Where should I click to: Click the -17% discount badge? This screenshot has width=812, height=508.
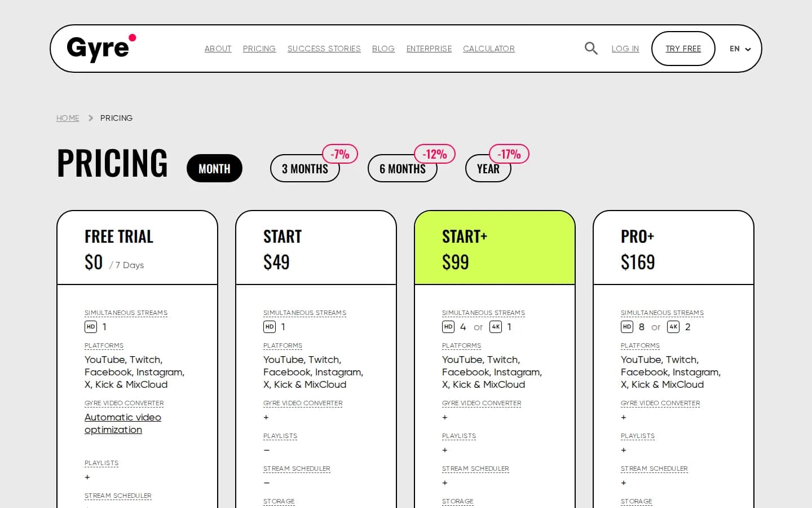[509, 154]
